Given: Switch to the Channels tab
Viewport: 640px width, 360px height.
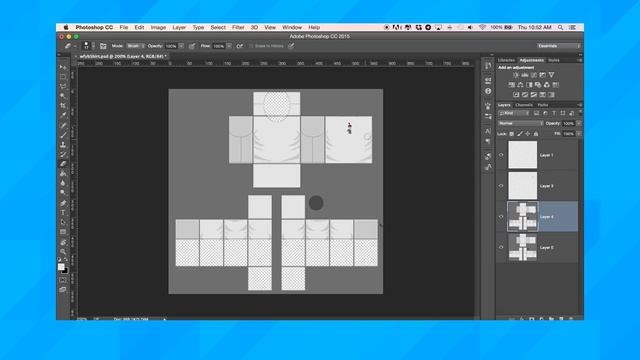Looking at the screenshot, I should pos(524,105).
